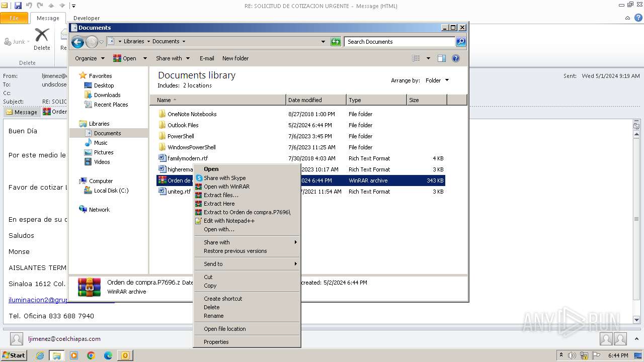Choose Extract Here entry
The width and height of the screenshot is (644, 362).
247,204
